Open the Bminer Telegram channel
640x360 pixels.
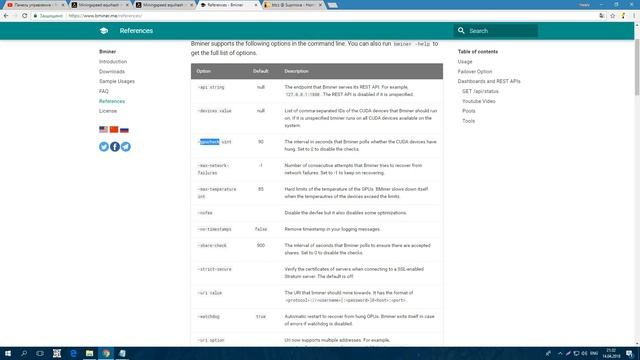pos(126,147)
